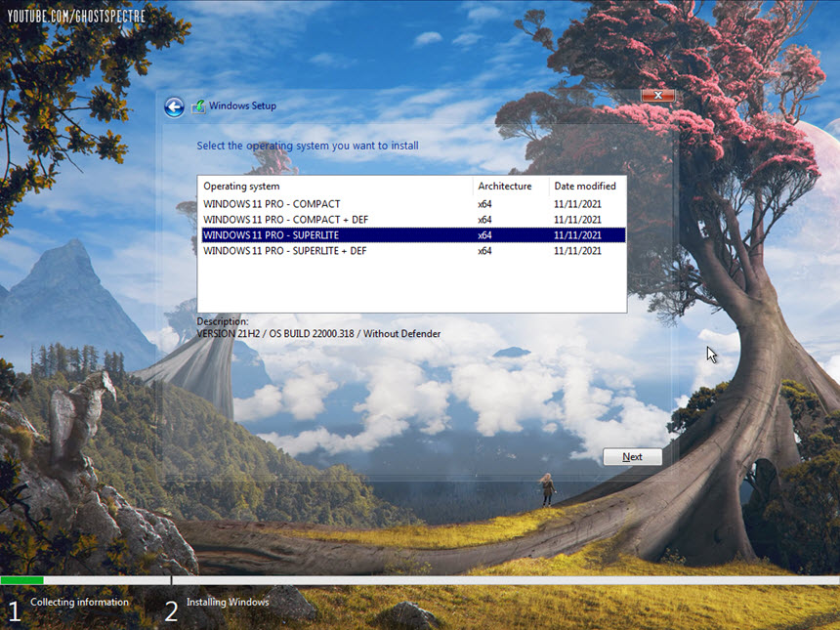Close the Windows Setup dialog
Screen dimensions: 840x630
pyautogui.click(x=658, y=96)
